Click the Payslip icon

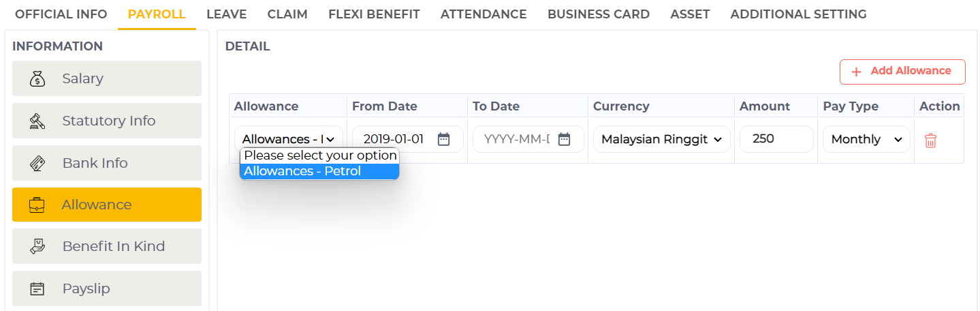point(37,289)
